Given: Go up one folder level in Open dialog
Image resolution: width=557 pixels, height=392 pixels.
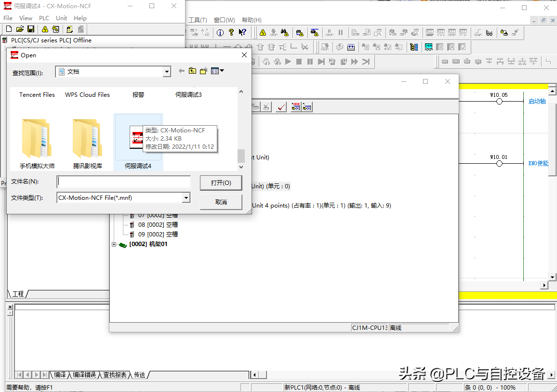Looking at the screenshot, I should coord(192,71).
